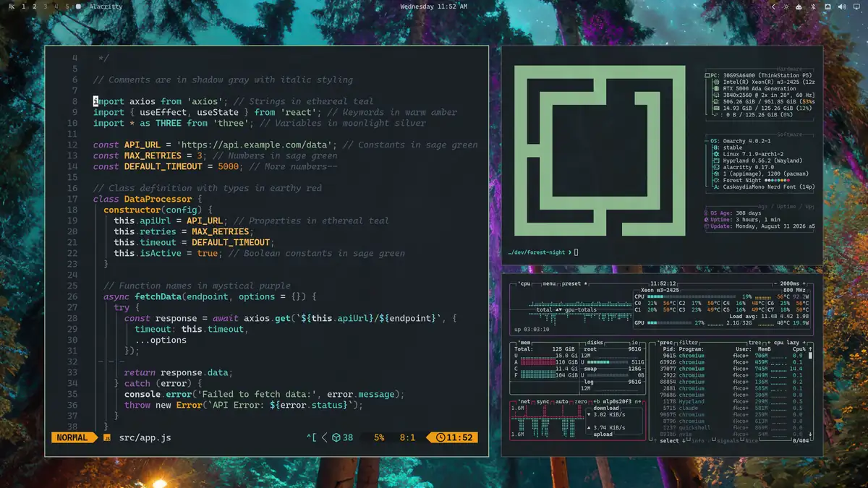Open the wired network icon in top bar

click(x=827, y=7)
